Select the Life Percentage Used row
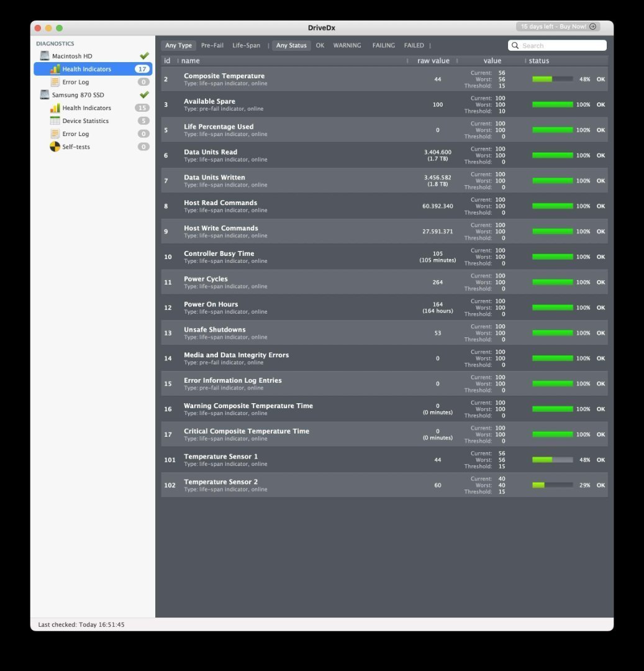 pos(384,130)
